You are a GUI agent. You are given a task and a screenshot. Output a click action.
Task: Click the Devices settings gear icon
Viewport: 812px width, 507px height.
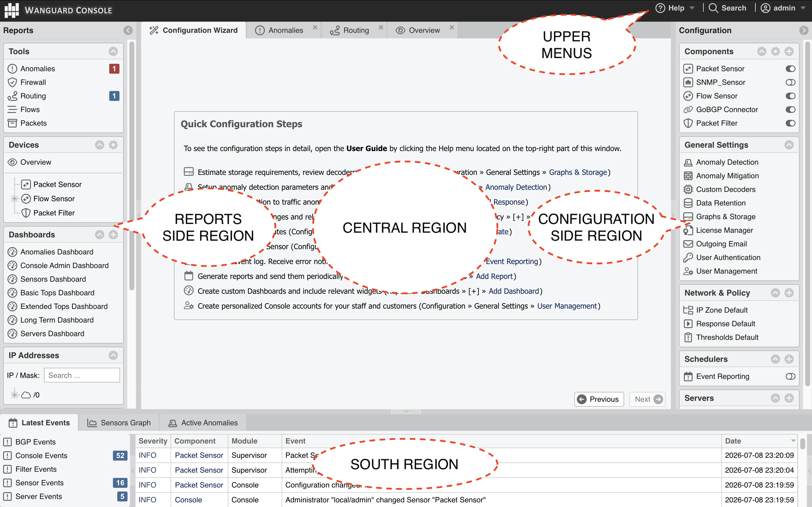tap(113, 145)
